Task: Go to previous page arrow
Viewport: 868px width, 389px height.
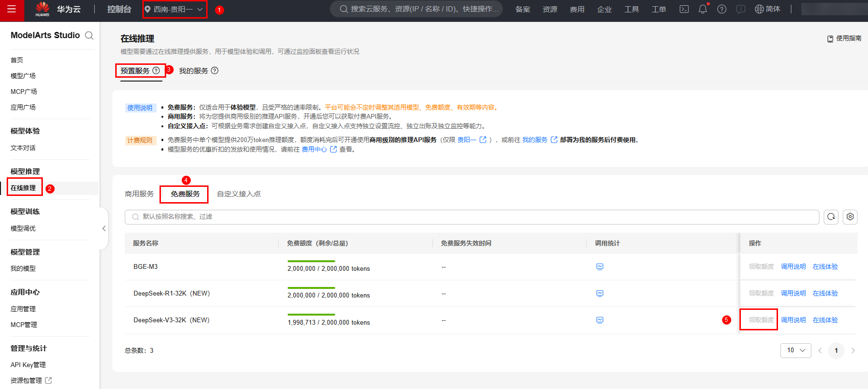Action: 820,350
